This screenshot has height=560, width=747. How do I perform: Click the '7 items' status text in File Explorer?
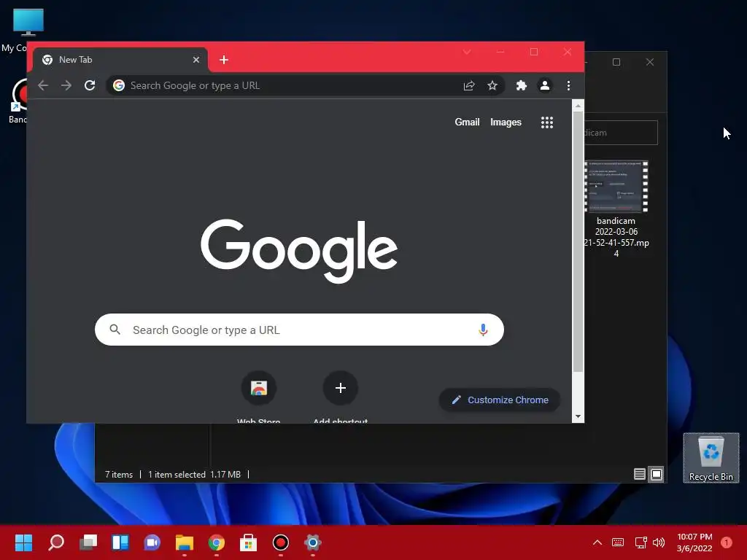[119, 475]
